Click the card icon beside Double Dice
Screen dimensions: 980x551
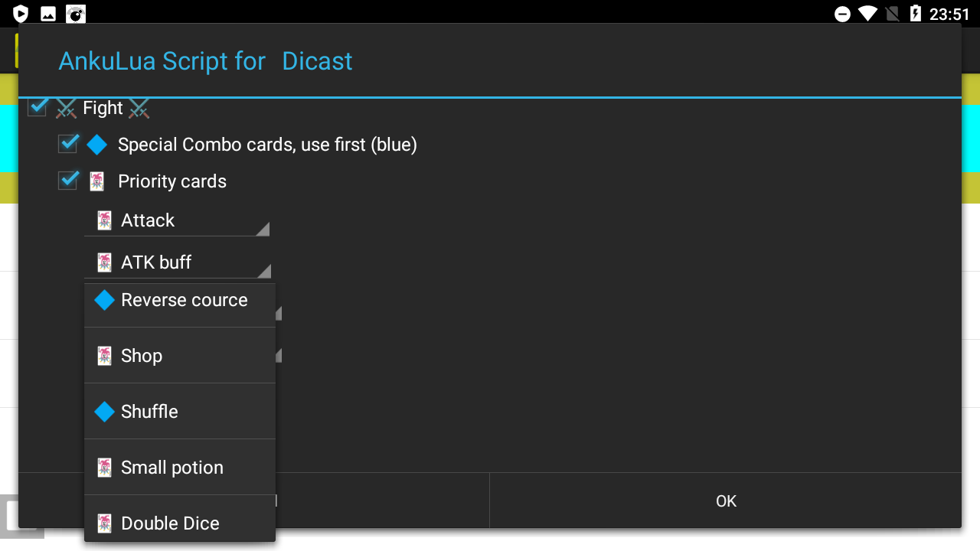[x=104, y=523]
